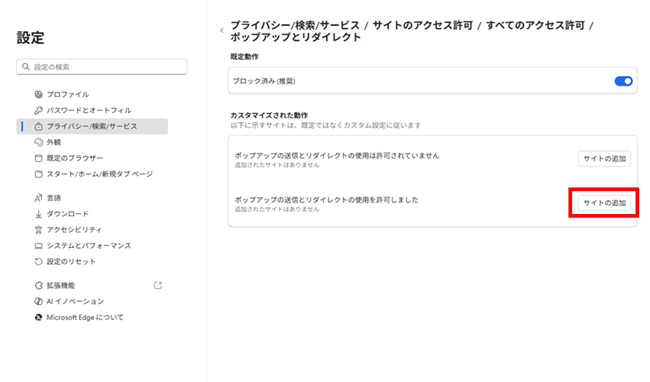Click the システムとパフォーマンス laptop icon
650x382 pixels.
[39, 246]
